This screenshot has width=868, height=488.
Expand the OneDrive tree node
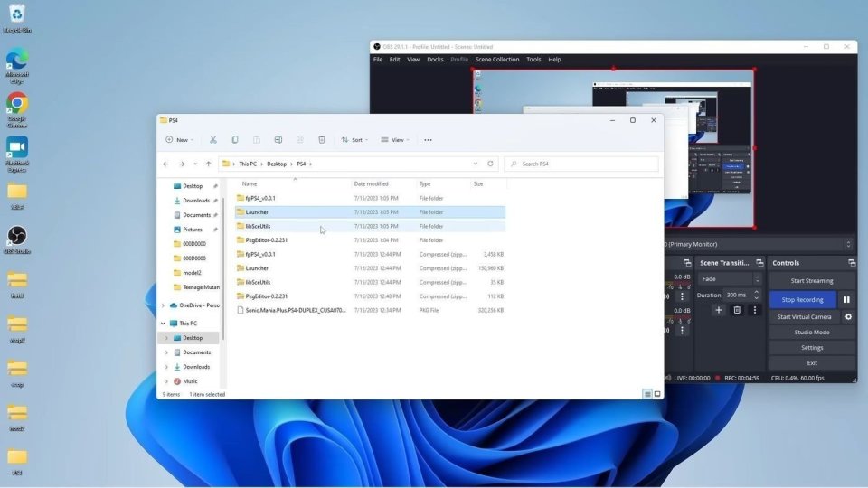point(163,305)
